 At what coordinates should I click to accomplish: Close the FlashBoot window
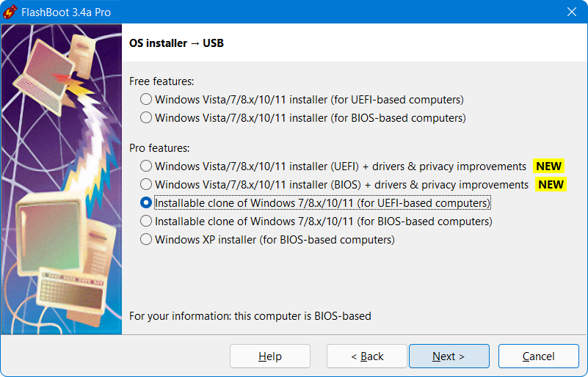[571, 12]
